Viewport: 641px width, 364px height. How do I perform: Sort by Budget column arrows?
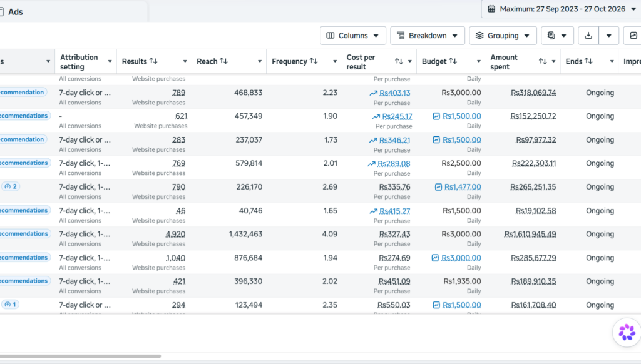click(453, 61)
